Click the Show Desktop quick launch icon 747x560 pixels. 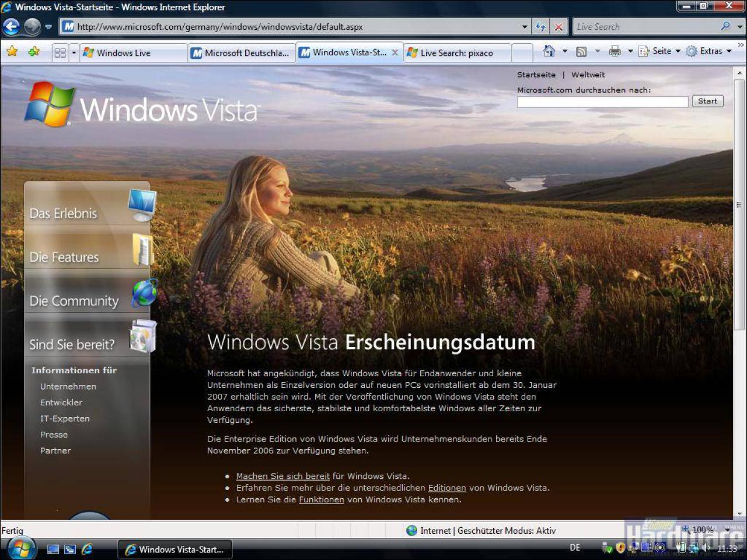[x=53, y=549]
